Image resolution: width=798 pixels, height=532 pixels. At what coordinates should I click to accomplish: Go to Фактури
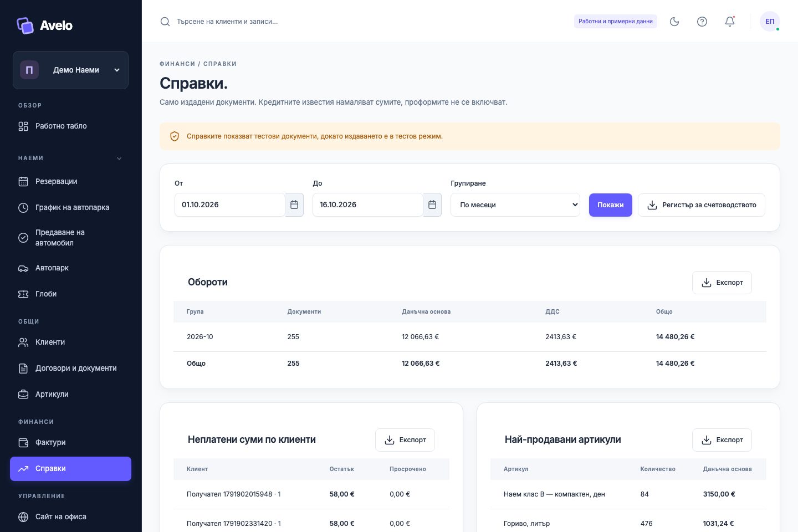(x=70, y=443)
